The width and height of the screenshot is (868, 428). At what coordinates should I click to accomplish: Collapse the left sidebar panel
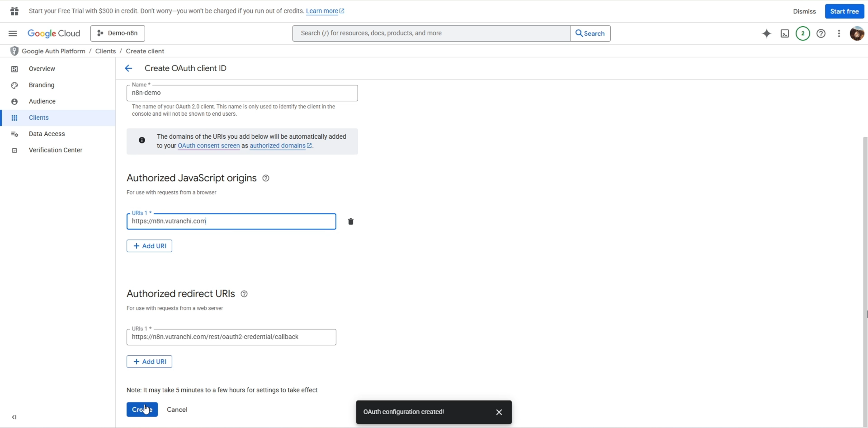pyautogui.click(x=14, y=417)
